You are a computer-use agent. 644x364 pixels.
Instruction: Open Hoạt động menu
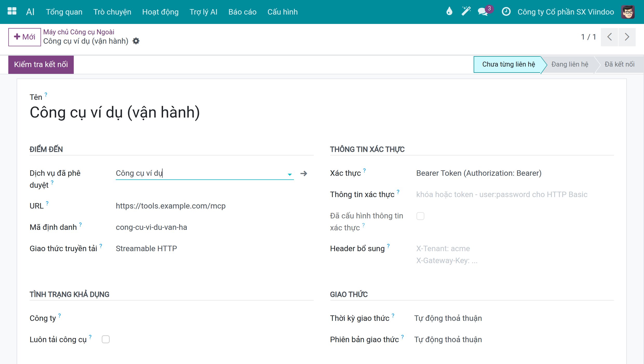(x=160, y=12)
